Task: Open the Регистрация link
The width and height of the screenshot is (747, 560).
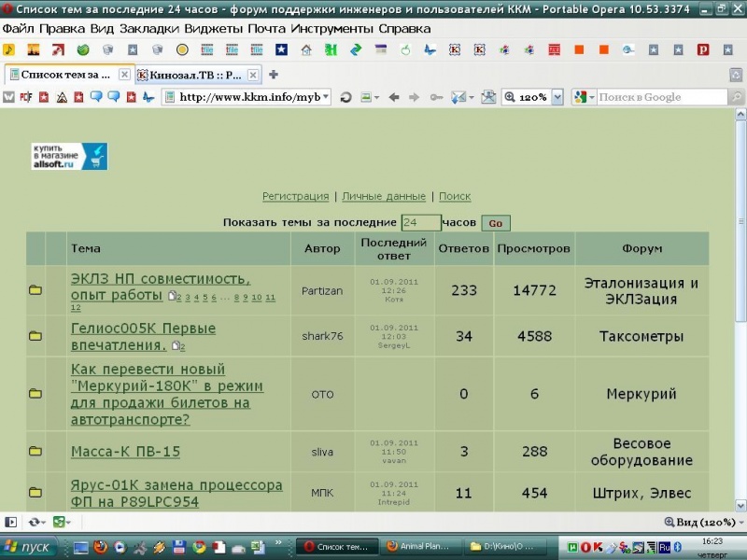Action: 295,196
